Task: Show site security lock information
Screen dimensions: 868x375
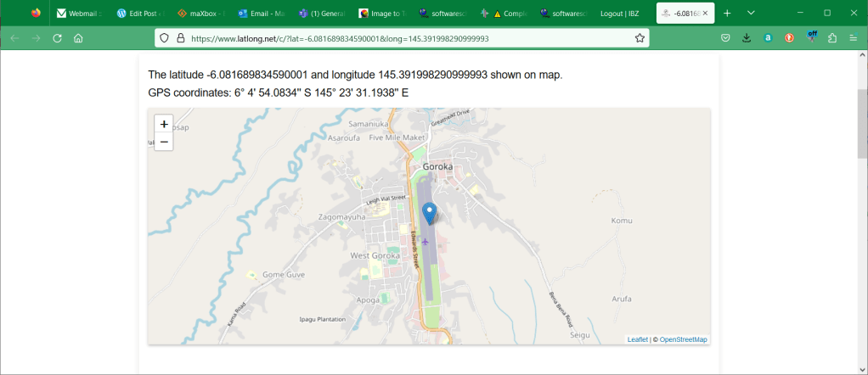Action: point(180,38)
